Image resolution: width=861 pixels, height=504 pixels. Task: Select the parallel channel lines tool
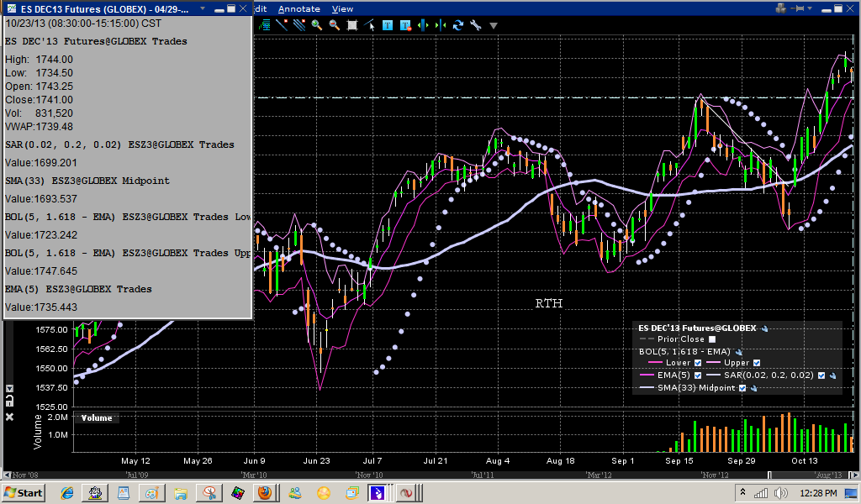[299, 25]
